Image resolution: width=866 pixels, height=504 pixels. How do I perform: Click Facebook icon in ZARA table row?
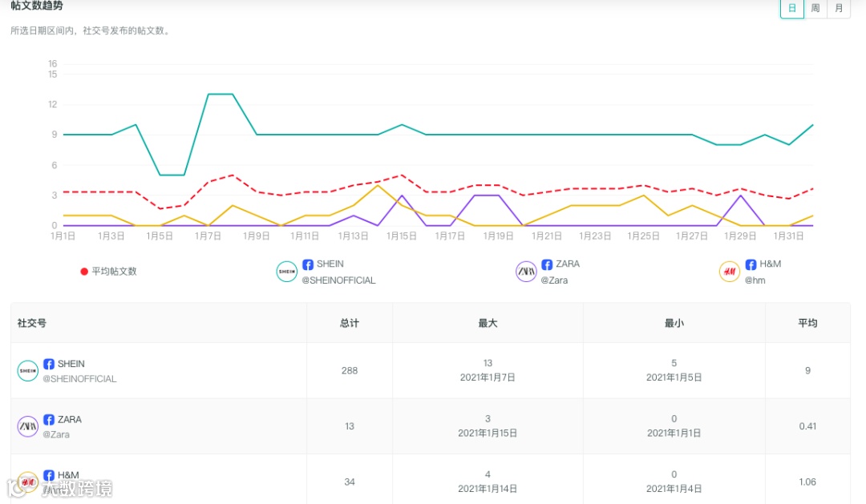click(x=49, y=420)
